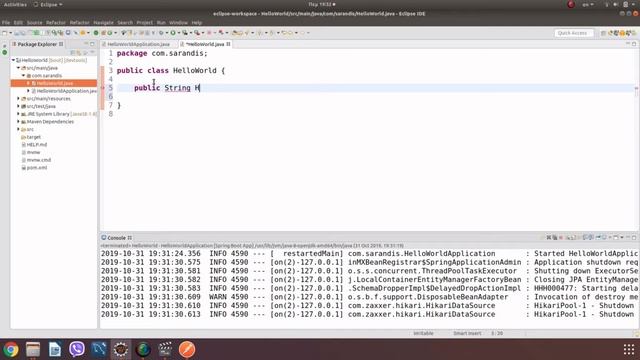Select pom.xml in Package Explorer
Viewport: 640px width, 360px height.
(x=37, y=167)
